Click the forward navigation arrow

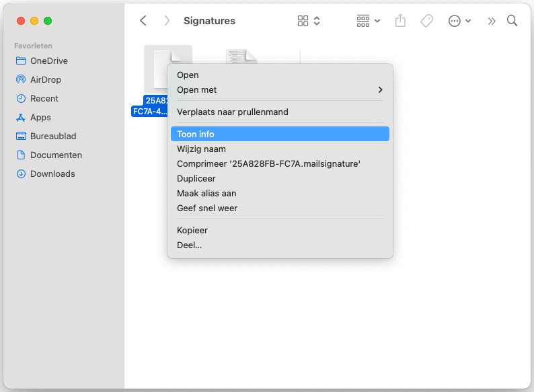pyautogui.click(x=166, y=21)
